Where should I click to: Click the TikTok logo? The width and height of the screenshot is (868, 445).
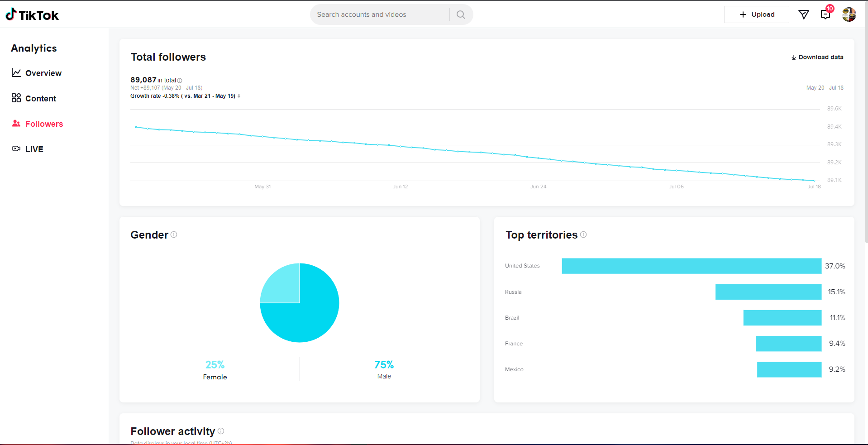point(32,15)
